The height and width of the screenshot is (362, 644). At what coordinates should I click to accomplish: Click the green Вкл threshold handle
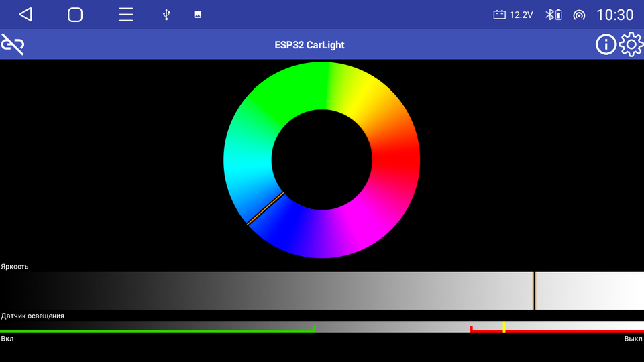(315, 328)
